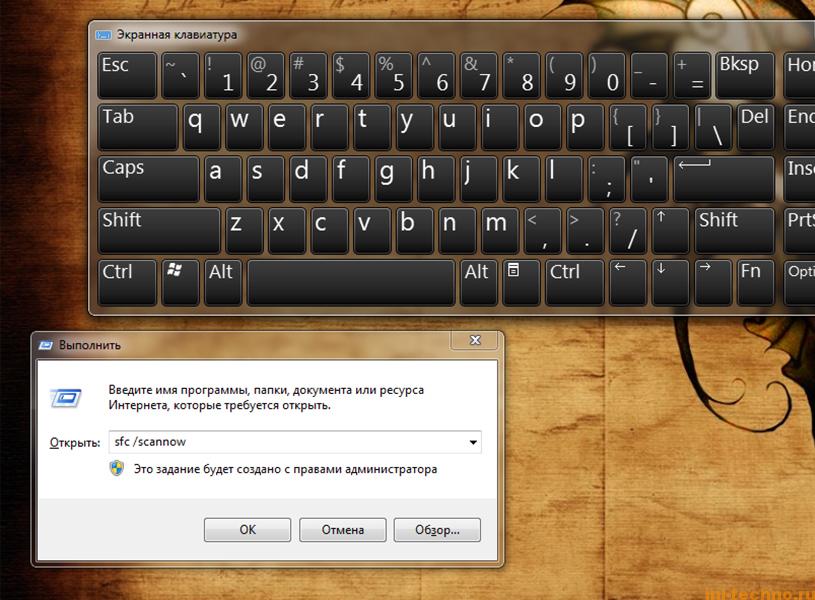The width and height of the screenshot is (815, 600).
Task: Tap the f key
Action: 351,179
